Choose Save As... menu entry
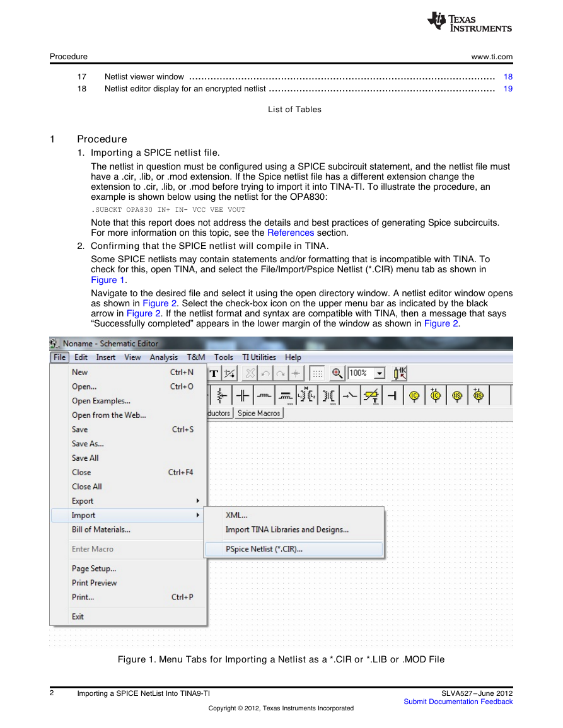 (128, 444)
